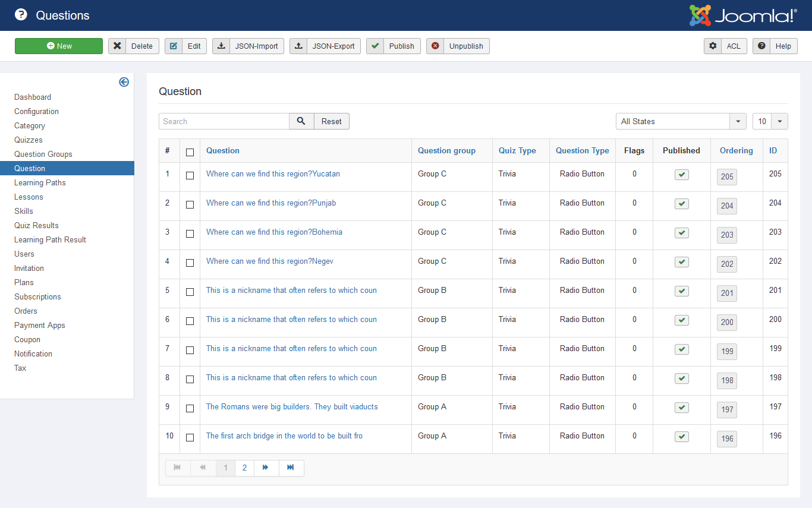Screen dimensions: 812x508
Task: Open Quizzes in the sidebar menu
Action: (29, 140)
